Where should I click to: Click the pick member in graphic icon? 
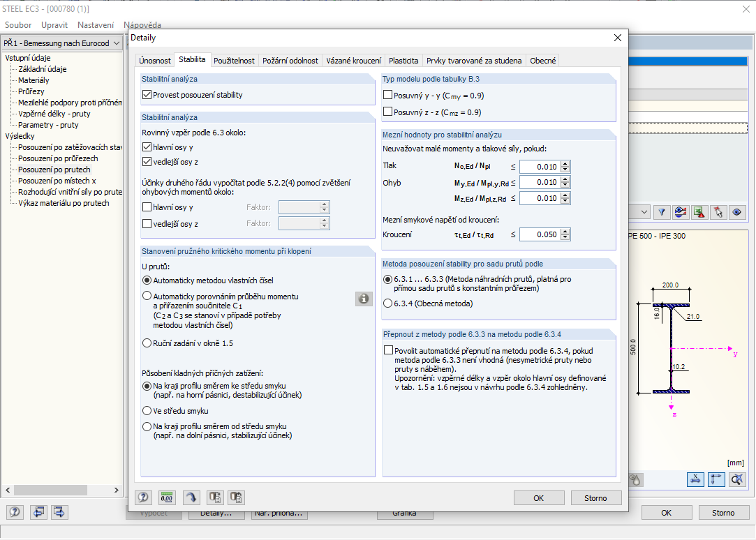[718, 212]
